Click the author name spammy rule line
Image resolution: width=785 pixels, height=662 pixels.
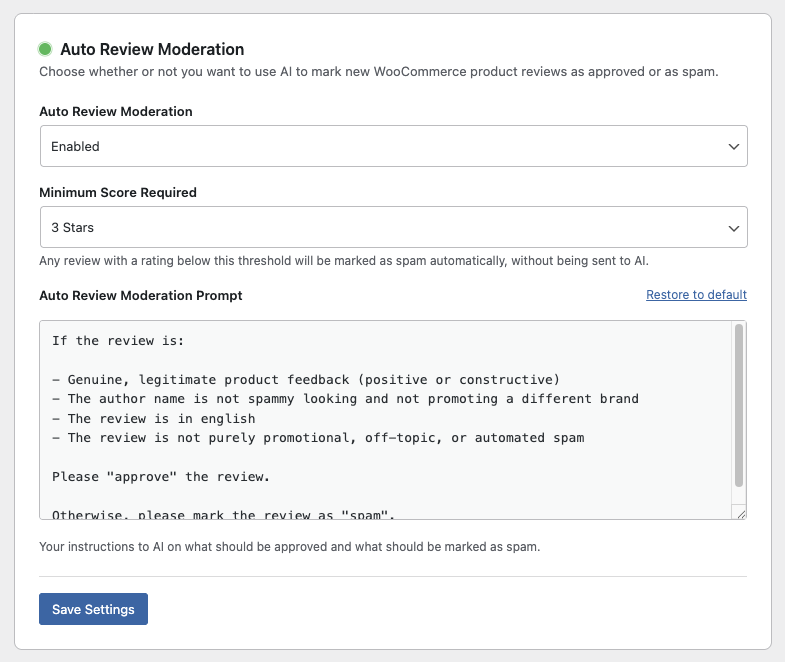[345, 398]
